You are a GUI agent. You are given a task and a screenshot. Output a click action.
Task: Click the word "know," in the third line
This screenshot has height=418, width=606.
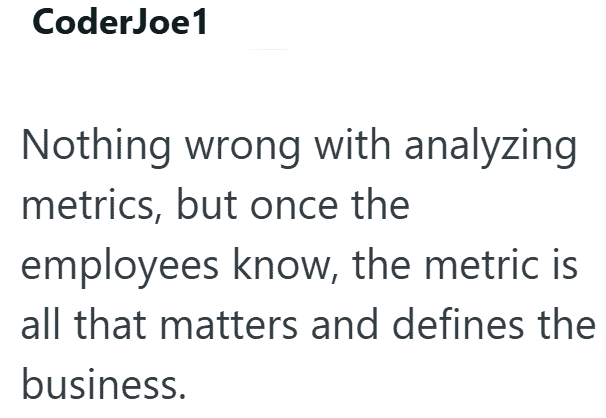coord(286,265)
